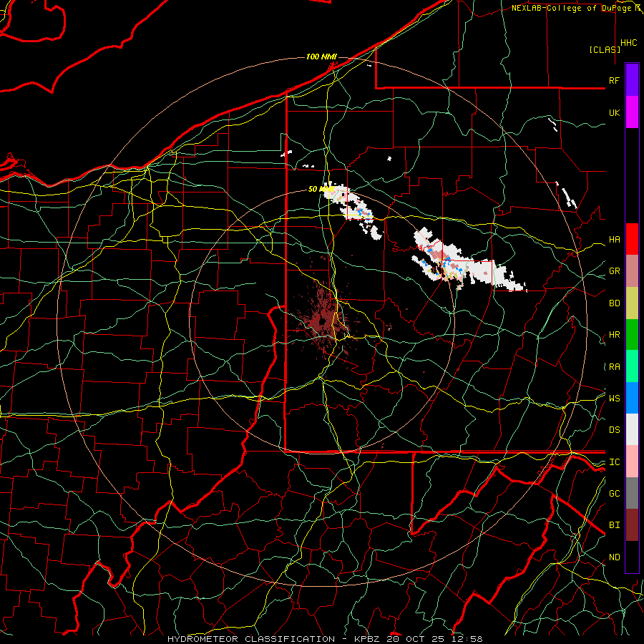Click the GR legend label
Image resolution: width=644 pixels, height=644 pixels.
614,271
